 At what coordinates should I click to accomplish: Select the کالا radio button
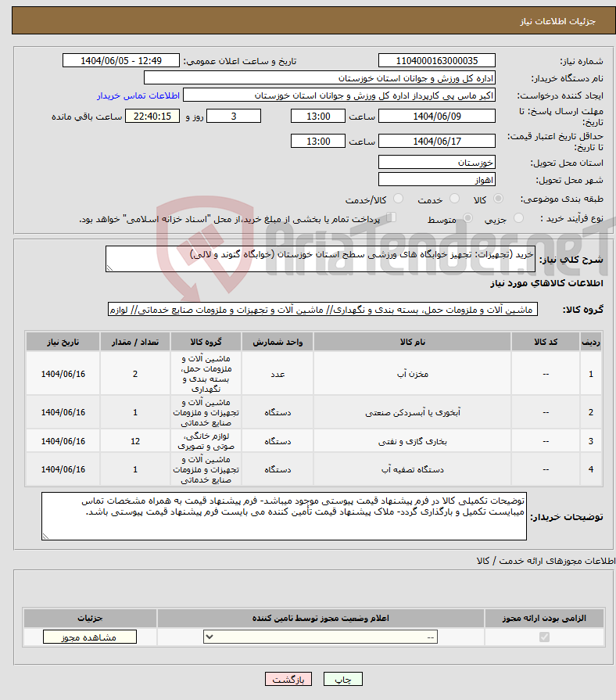pos(499,199)
